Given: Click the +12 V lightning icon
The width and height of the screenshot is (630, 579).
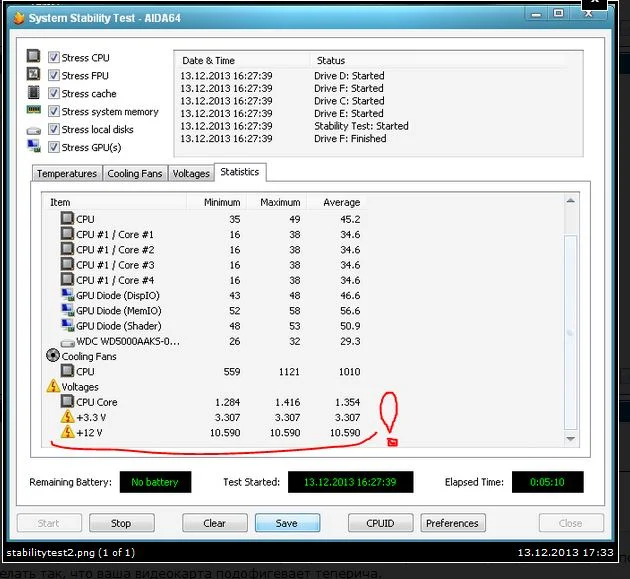Looking at the screenshot, I should [68, 432].
